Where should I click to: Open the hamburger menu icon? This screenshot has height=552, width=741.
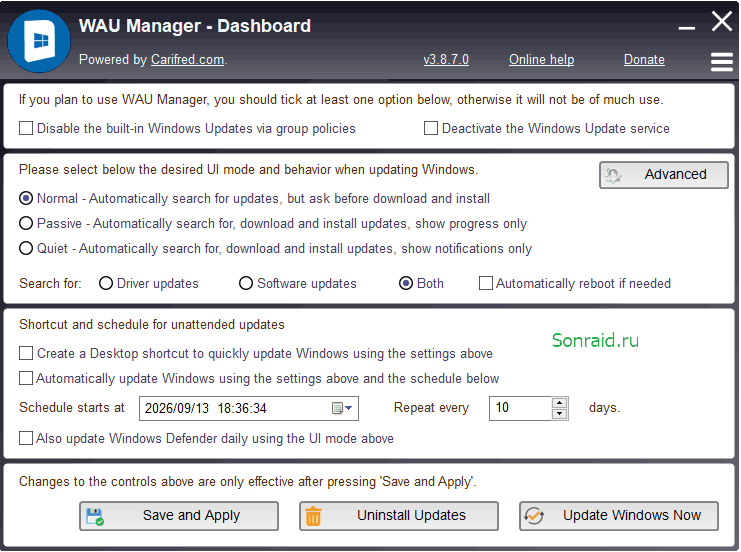(x=722, y=62)
